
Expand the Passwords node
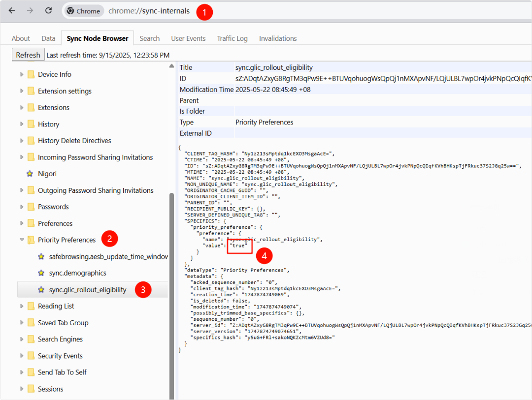(22, 207)
